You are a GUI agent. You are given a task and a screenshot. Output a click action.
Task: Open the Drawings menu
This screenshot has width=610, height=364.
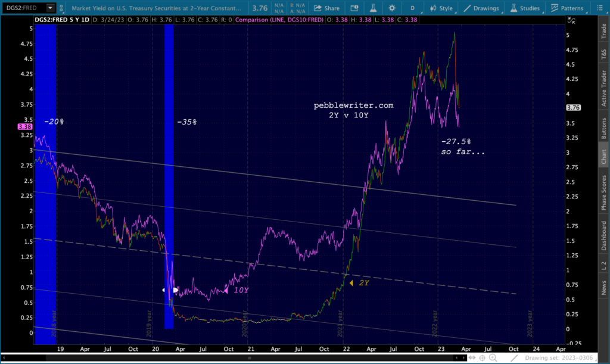[481, 8]
